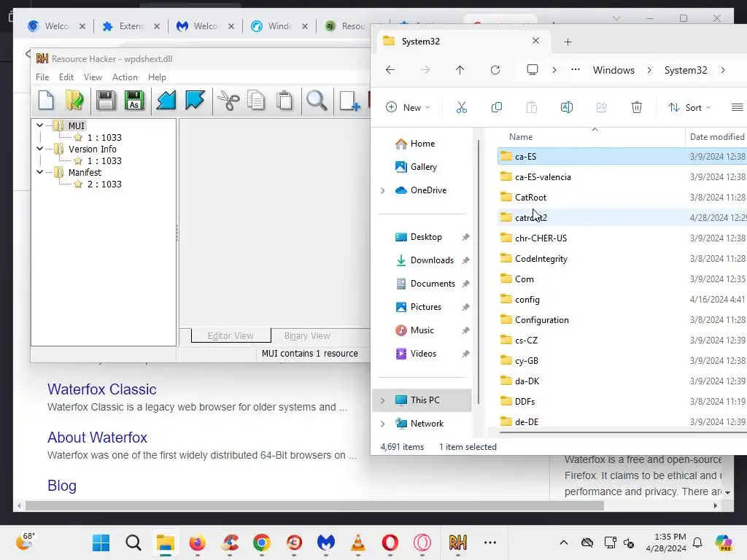Go back in File Explorer

390,70
